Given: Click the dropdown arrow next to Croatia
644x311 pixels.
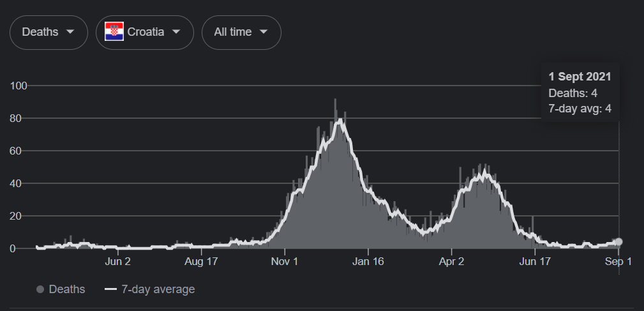Looking at the screenshot, I should 176,32.
